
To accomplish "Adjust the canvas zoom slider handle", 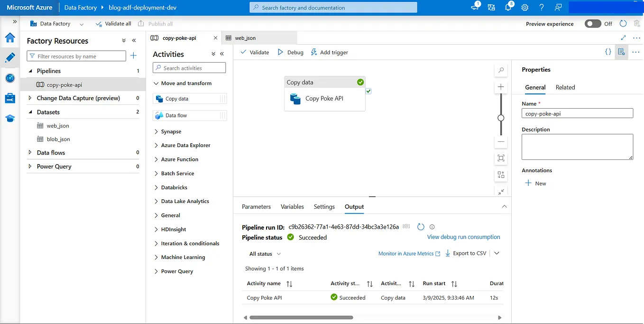I will click(501, 117).
